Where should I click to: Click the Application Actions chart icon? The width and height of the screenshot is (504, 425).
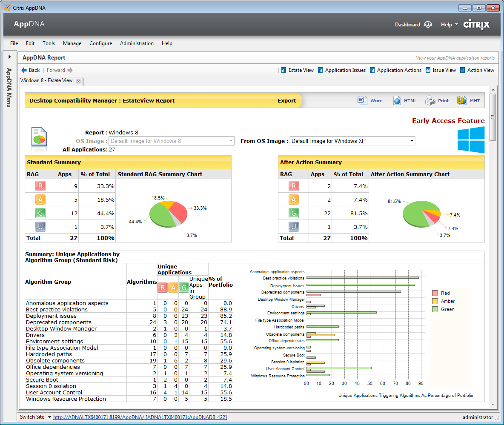click(372, 70)
